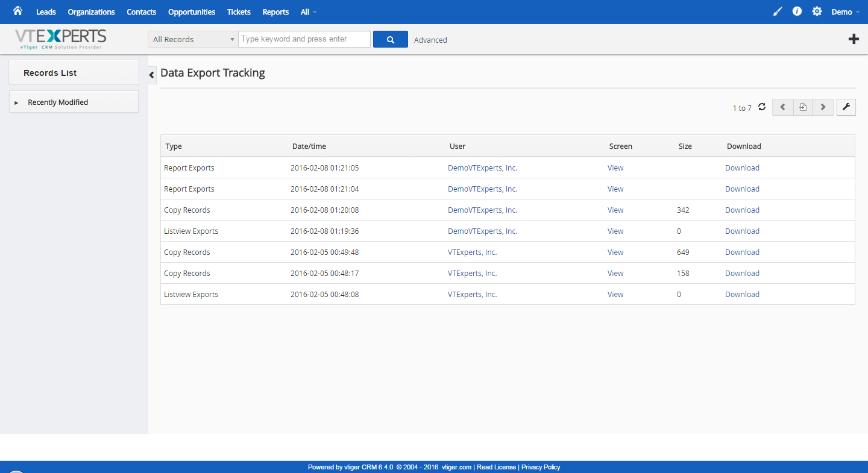View screen for 01:21:05 Report Exports
Screen dimensions: 868x473
pyautogui.click(x=615, y=168)
